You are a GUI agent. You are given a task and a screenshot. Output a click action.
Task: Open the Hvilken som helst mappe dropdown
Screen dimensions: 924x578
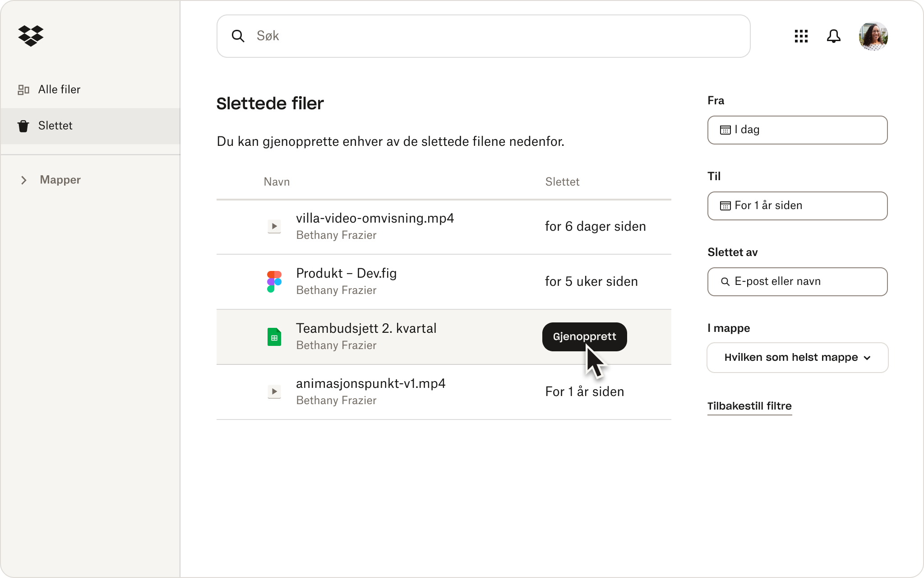(798, 358)
